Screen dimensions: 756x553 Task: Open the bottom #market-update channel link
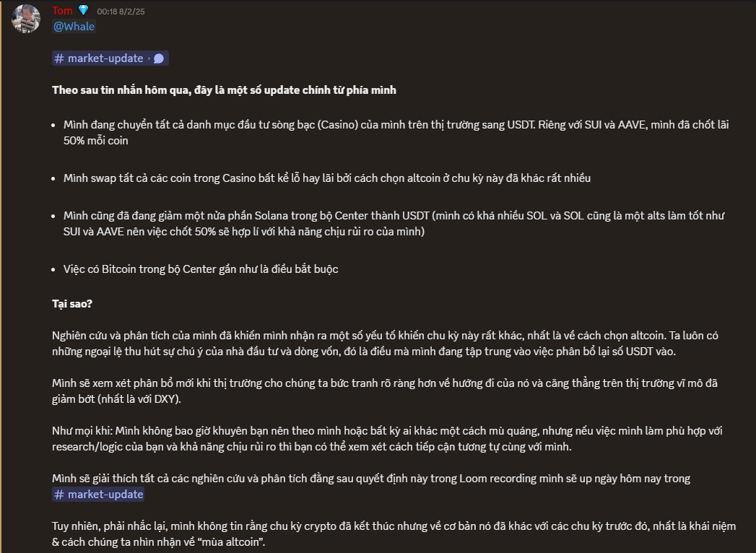(x=98, y=495)
